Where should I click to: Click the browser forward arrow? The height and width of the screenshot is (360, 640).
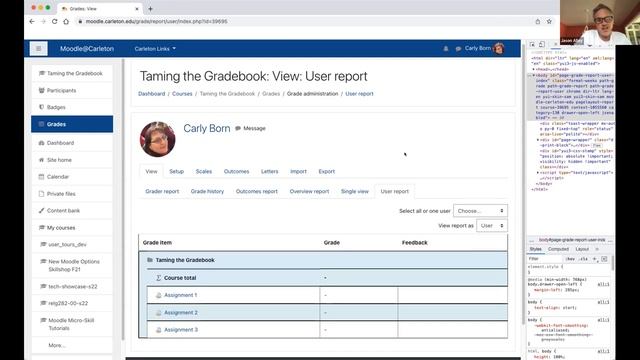pos(43,21)
